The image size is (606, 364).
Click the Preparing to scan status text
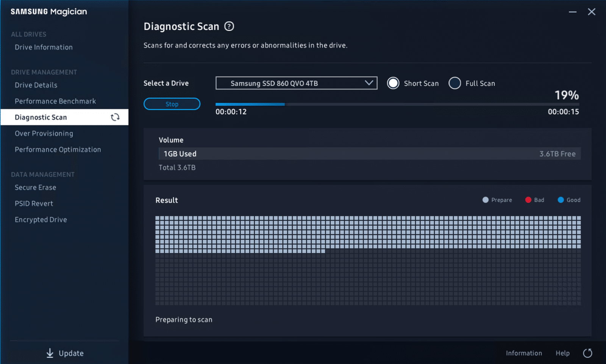(184, 320)
